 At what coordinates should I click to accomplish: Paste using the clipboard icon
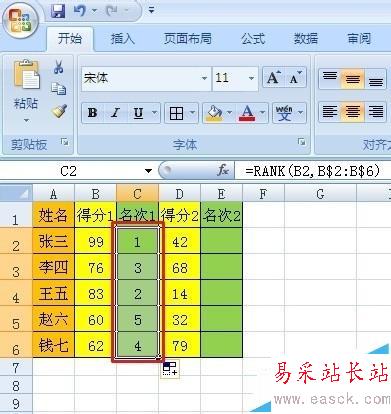pyautogui.click(x=26, y=75)
